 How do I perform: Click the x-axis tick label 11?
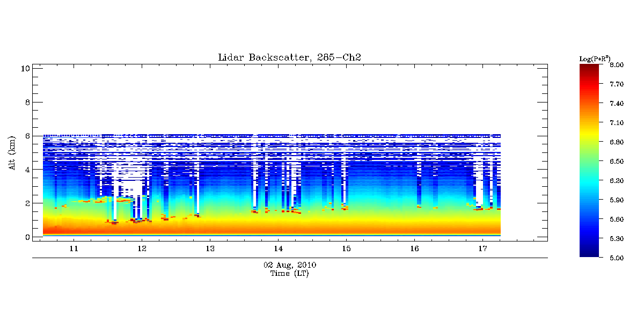coord(74,249)
